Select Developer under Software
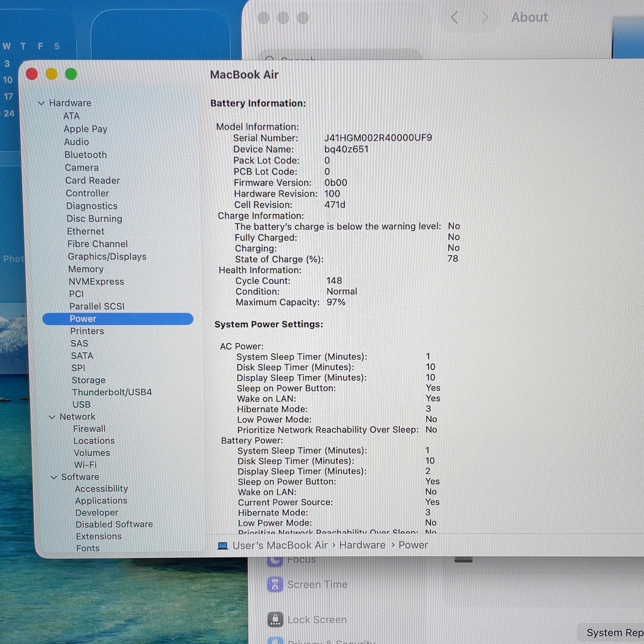This screenshot has height=644, width=644. (x=97, y=513)
